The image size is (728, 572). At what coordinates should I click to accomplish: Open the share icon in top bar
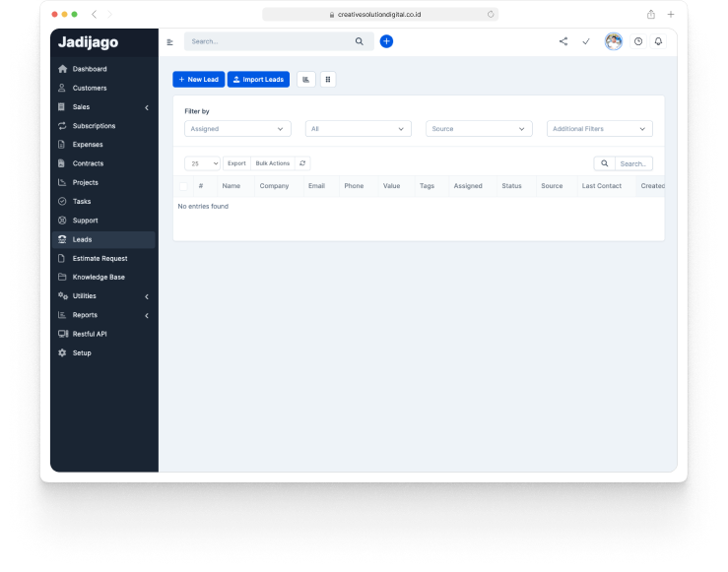(563, 41)
